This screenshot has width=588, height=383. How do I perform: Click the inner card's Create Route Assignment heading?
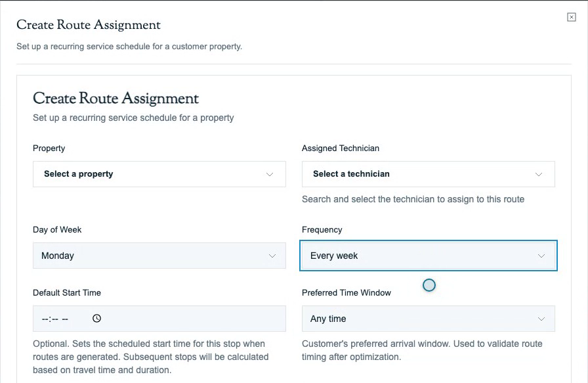(115, 99)
